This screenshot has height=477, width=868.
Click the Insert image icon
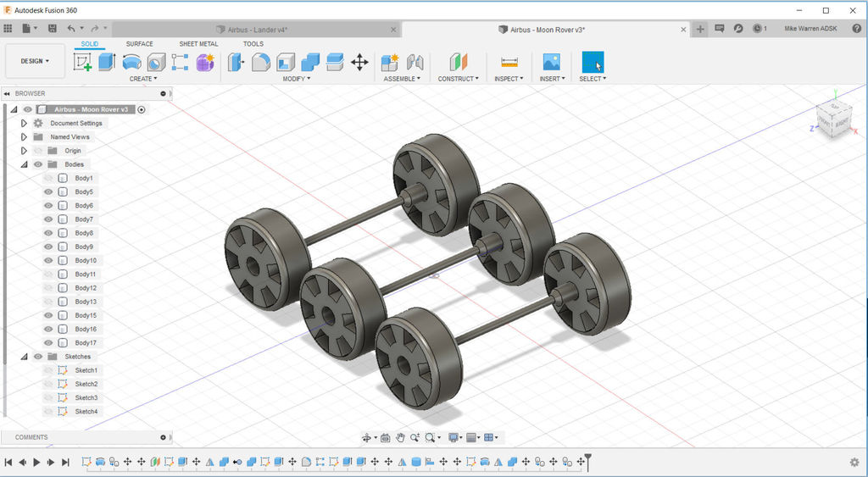coord(551,62)
